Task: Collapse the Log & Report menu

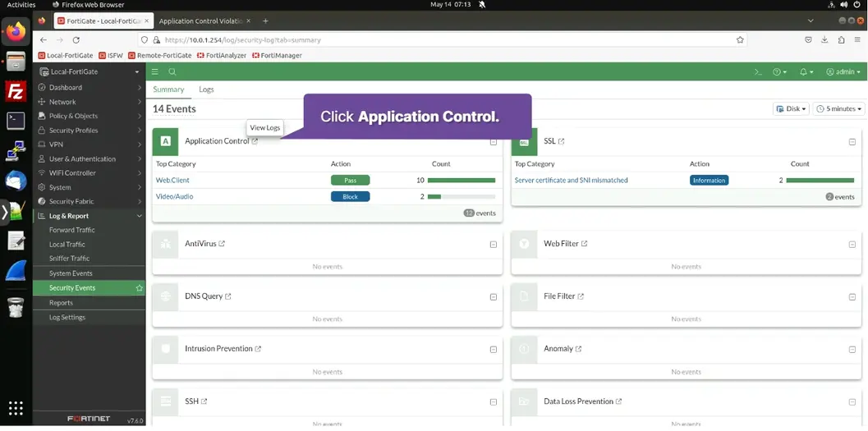Action: coord(90,216)
